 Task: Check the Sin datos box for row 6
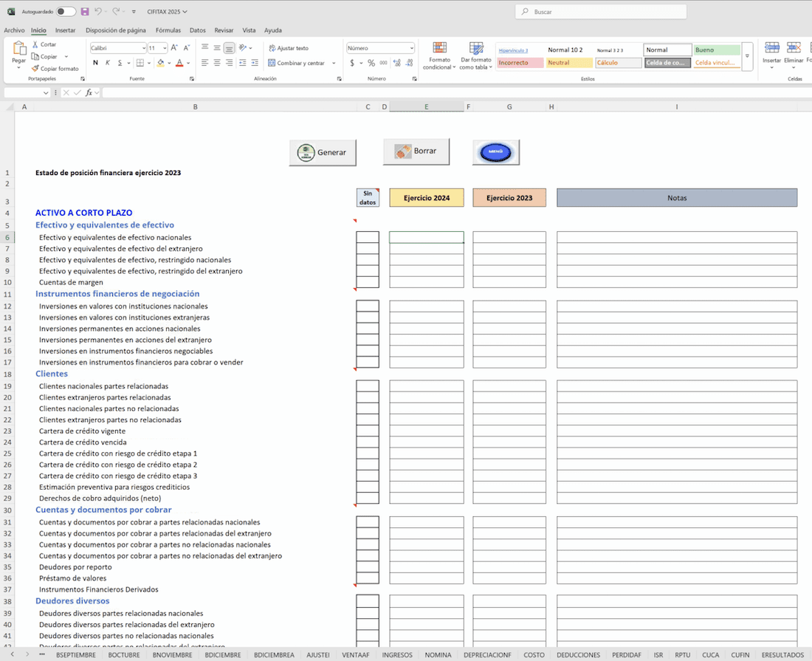click(x=368, y=238)
